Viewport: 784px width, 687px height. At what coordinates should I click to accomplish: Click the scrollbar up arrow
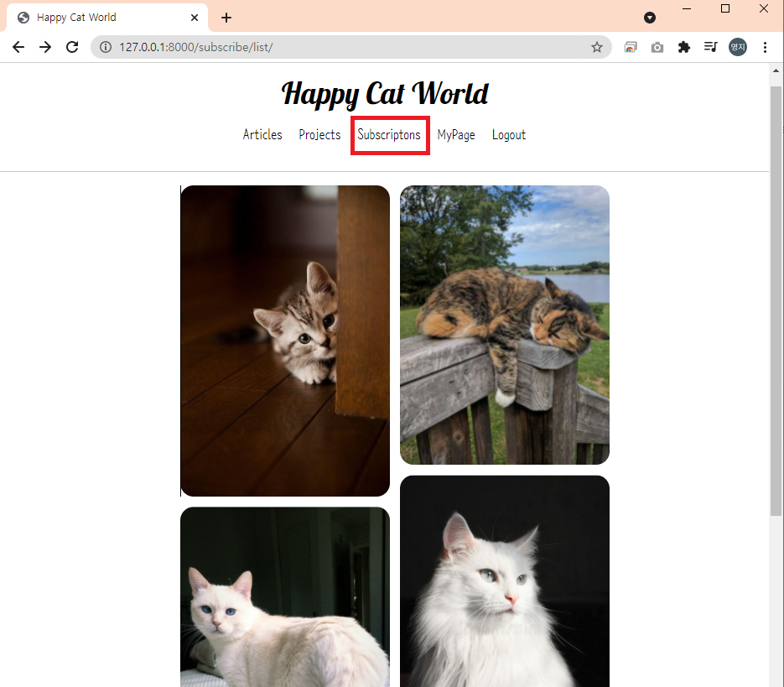(776, 70)
